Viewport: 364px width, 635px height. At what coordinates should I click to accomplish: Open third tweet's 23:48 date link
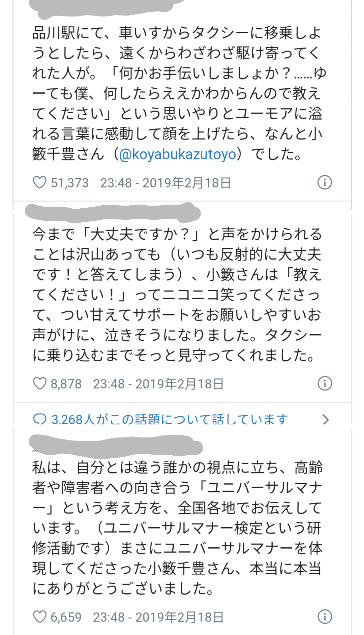pyautogui.click(x=158, y=617)
